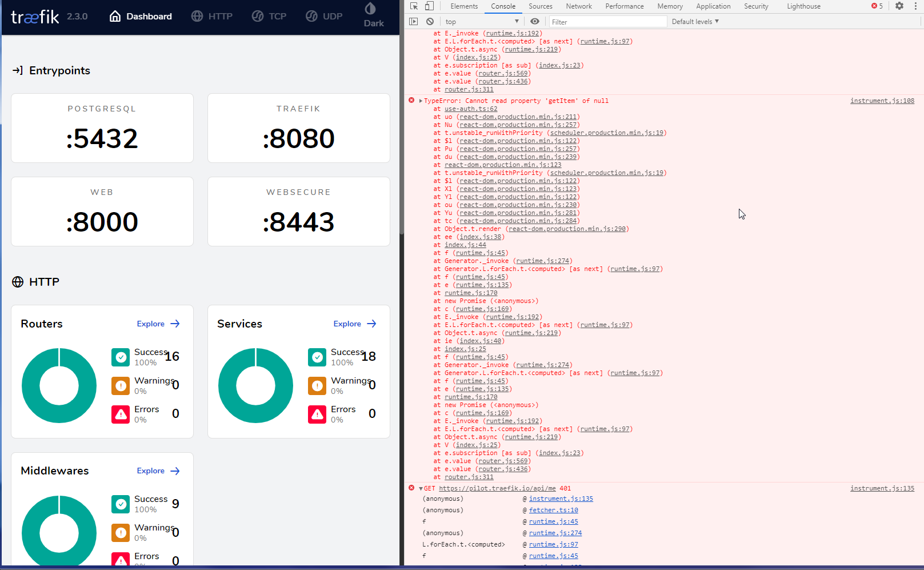Image resolution: width=924 pixels, height=570 pixels.
Task: Open the TCP section in Traefik navbar
Action: pyautogui.click(x=269, y=16)
